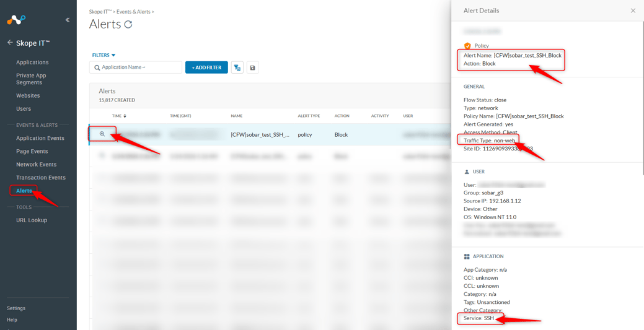The width and height of the screenshot is (644, 330).
Task: Click the Policy shield icon
Action: [x=467, y=46]
